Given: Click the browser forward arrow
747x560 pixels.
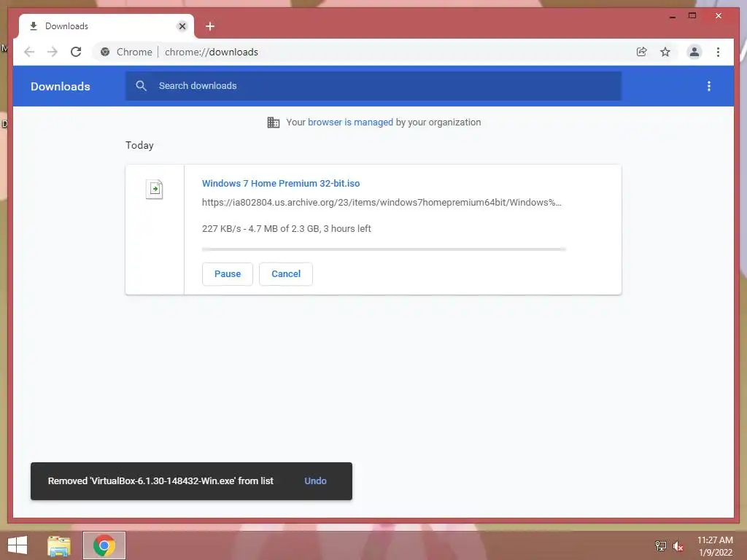Looking at the screenshot, I should click(53, 52).
